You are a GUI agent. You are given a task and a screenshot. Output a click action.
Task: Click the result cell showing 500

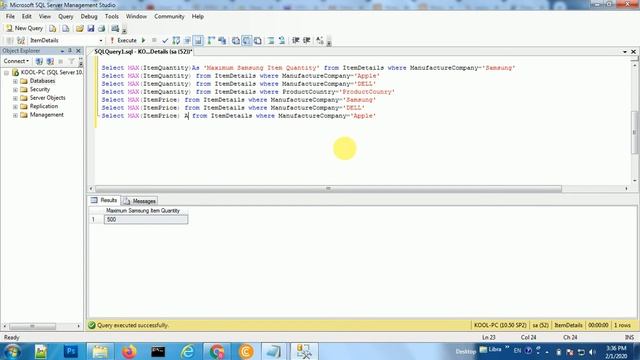[x=146, y=220]
